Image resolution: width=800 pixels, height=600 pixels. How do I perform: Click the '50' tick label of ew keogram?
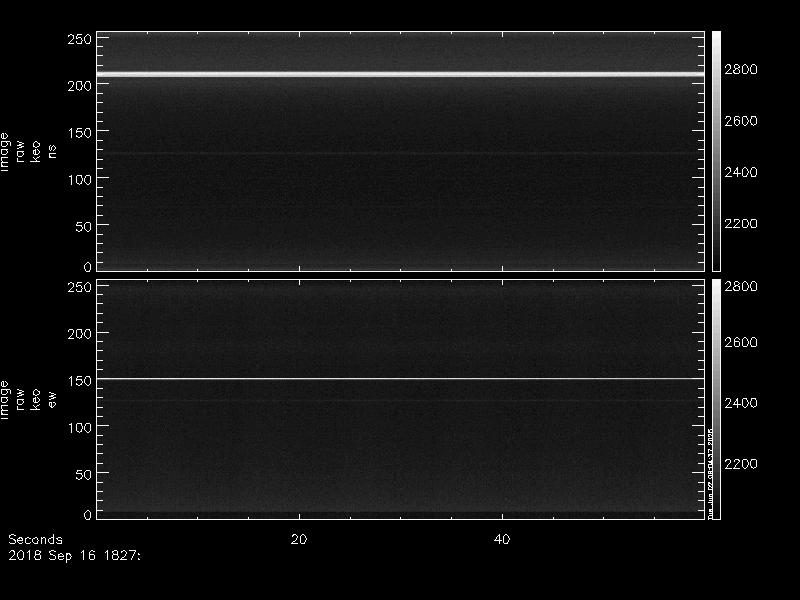click(x=84, y=474)
